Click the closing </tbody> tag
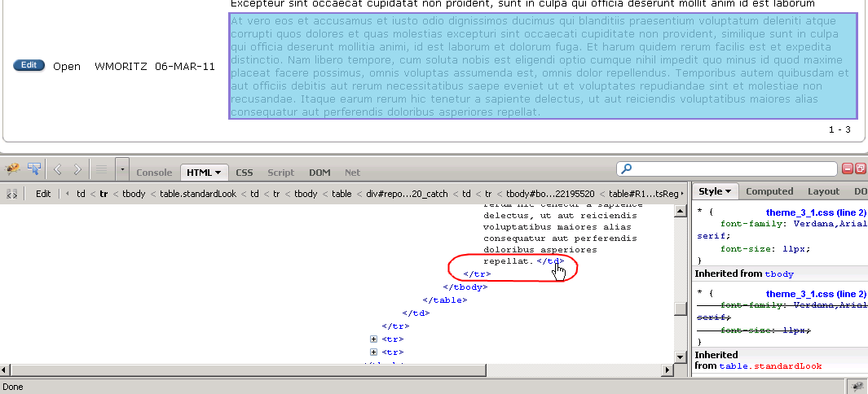The height and width of the screenshot is (394, 868). tap(465, 287)
